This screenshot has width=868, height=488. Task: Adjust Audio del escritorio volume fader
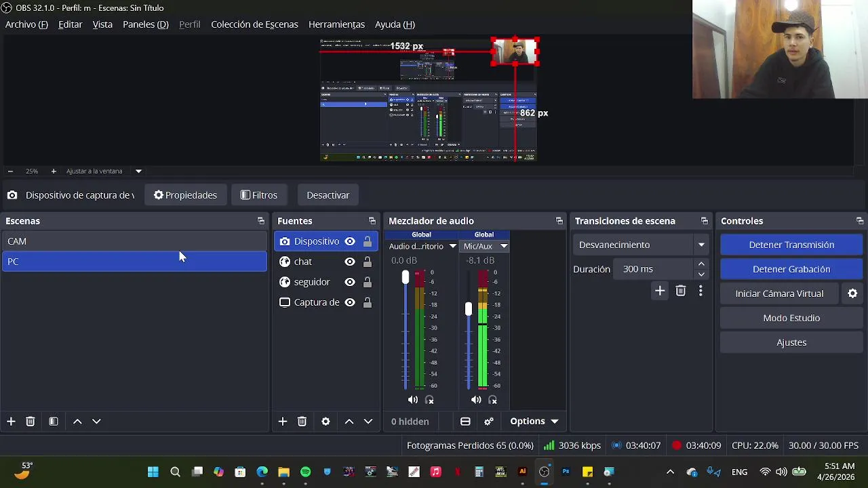[406, 277]
